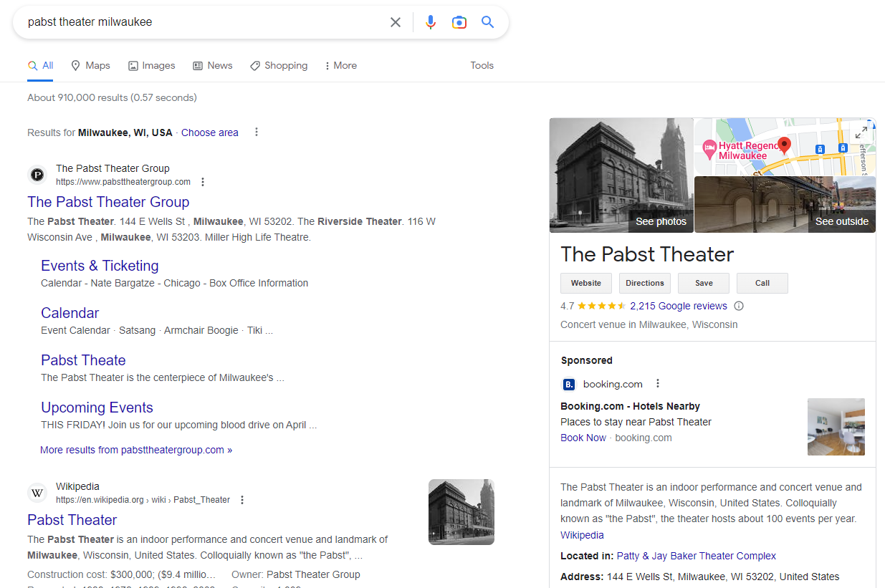Switch to the Shopping tab
Screen dimensions: 885x588
[279, 65]
